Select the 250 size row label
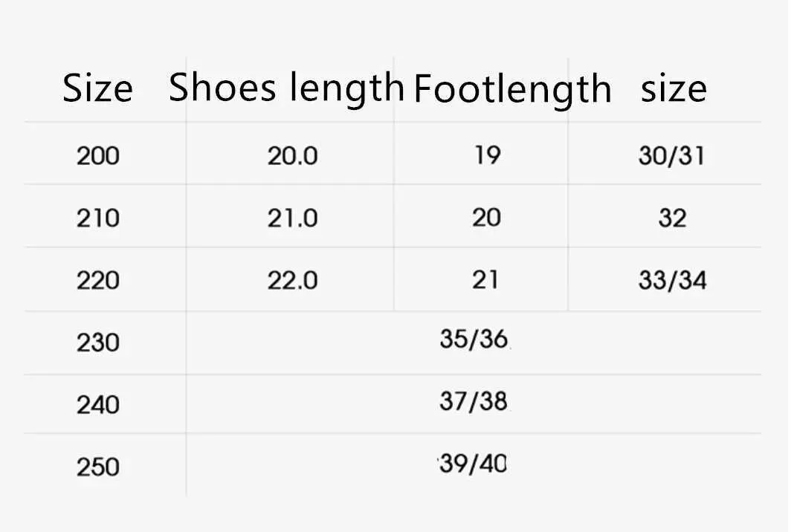The height and width of the screenshot is (532, 794). pyautogui.click(x=97, y=467)
